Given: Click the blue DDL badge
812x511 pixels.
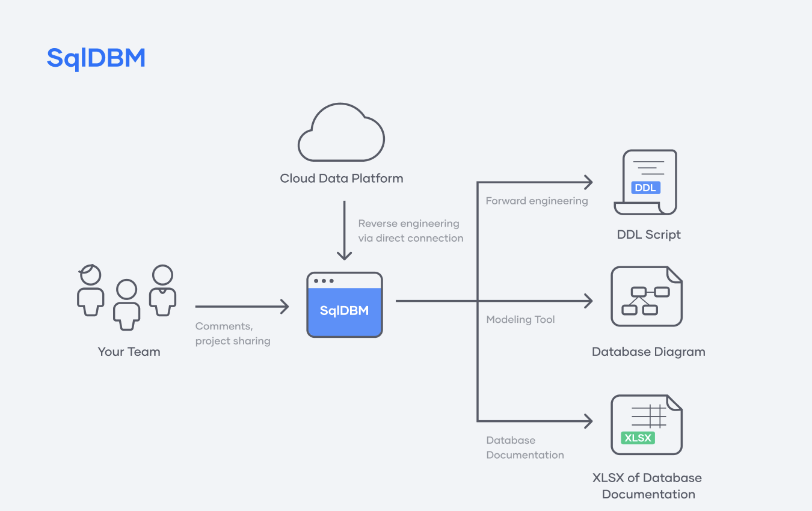Looking at the screenshot, I should (645, 188).
